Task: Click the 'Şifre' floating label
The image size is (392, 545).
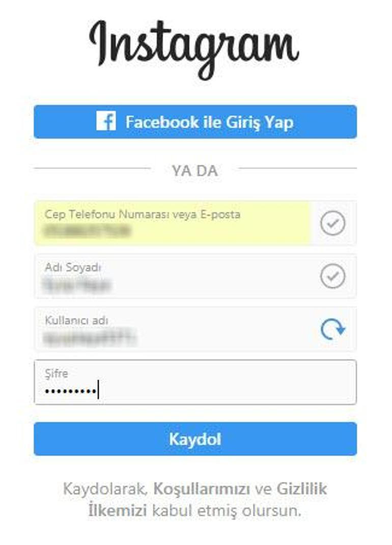Action: coord(57,374)
